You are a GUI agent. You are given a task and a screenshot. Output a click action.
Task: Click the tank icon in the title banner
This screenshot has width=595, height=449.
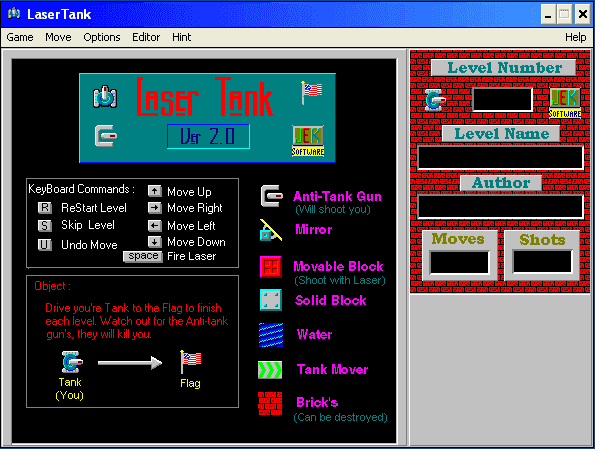(105, 96)
